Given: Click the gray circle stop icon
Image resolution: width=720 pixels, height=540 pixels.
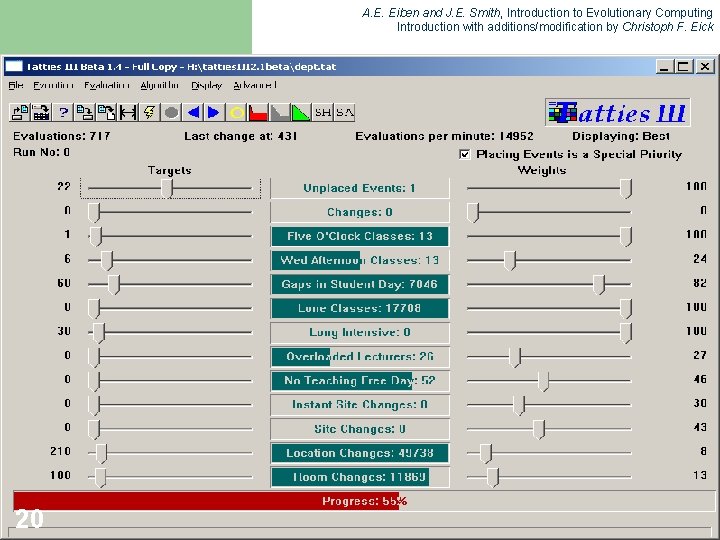Looking at the screenshot, I should (171, 112).
